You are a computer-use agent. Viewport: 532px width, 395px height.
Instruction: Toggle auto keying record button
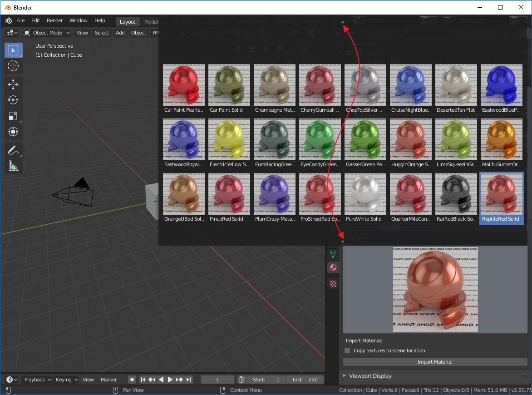pos(132,380)
